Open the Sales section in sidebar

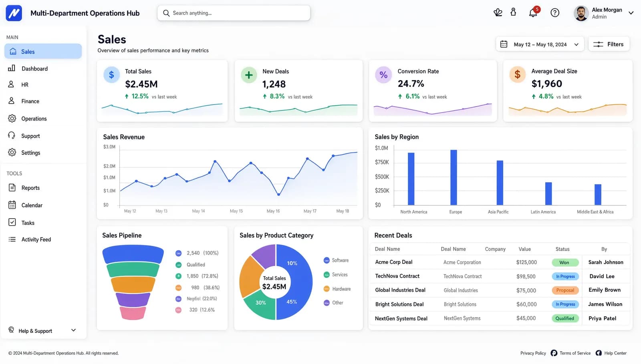point(43,51)
